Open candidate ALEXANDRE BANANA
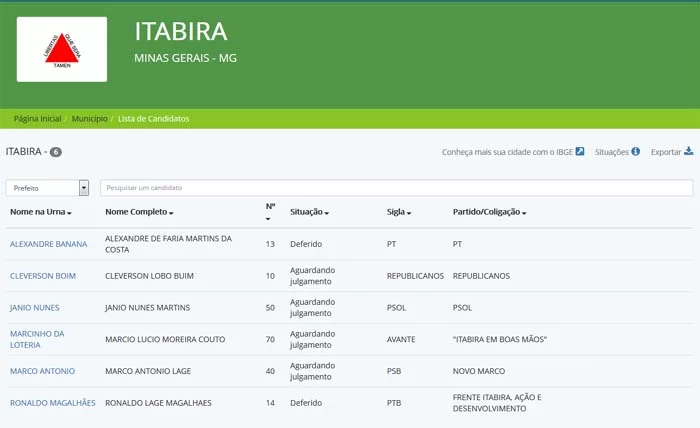The width and height of the screenshot is (700, 428). pos(48,244)
